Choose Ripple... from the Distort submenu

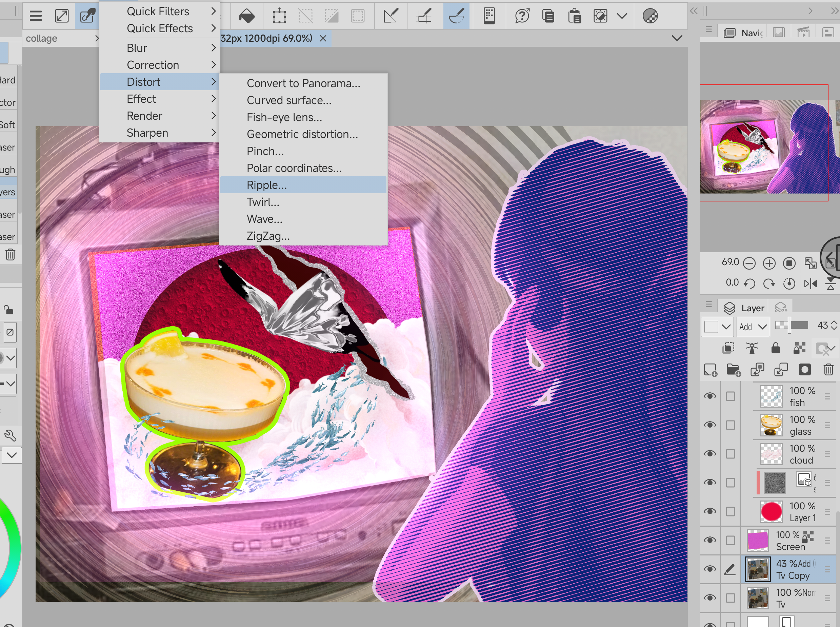coord(267,185)
